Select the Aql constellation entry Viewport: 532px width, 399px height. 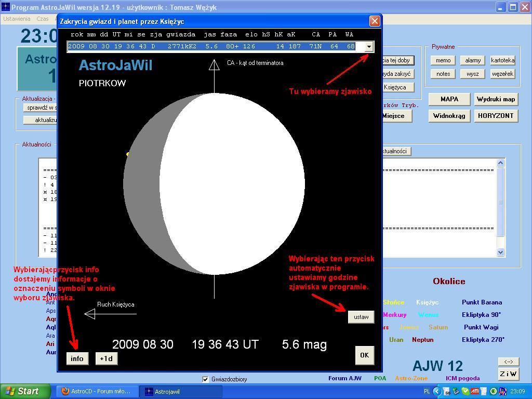click(x=51, y=327)
